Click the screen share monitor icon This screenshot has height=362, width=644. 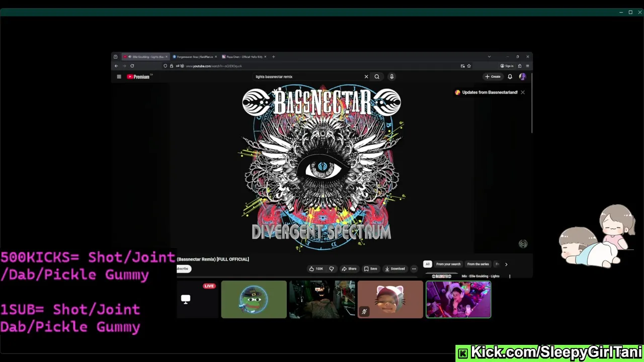coord(186,299)
